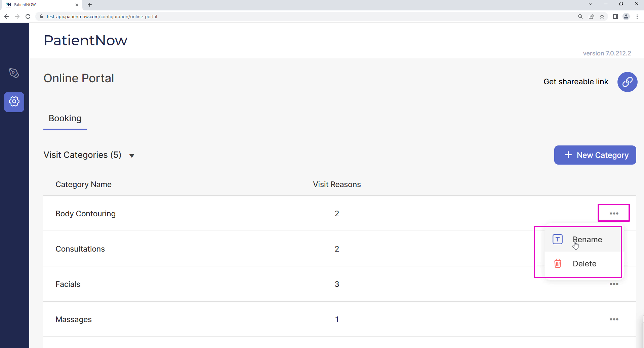Open Body Contouring three-dot menu
The image size is (644, 348).
(614, 213)
